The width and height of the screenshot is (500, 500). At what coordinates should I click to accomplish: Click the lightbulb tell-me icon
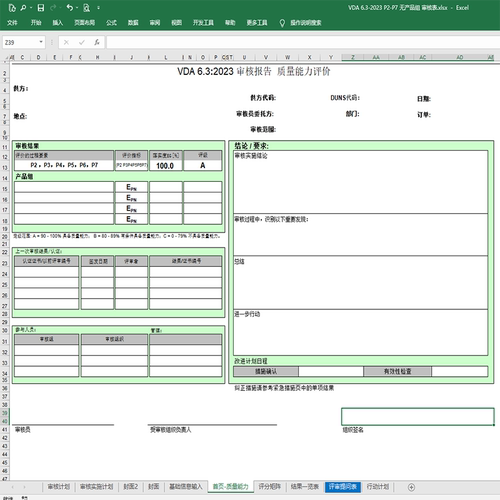tap(282, 23)
